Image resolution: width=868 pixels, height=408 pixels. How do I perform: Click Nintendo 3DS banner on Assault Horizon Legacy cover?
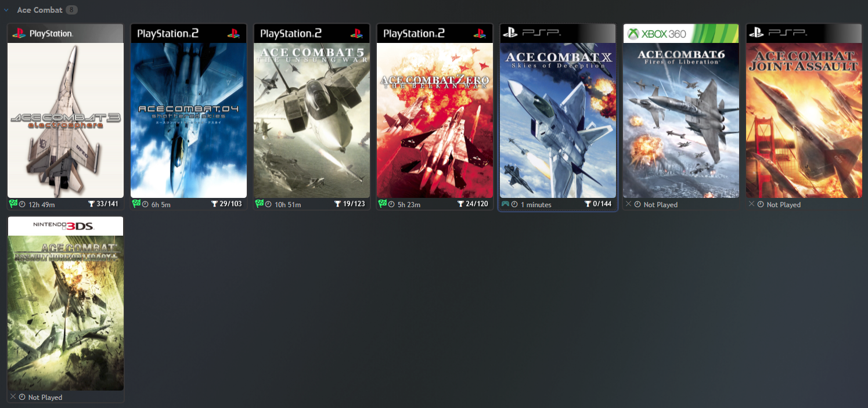(x=66, y=226)
